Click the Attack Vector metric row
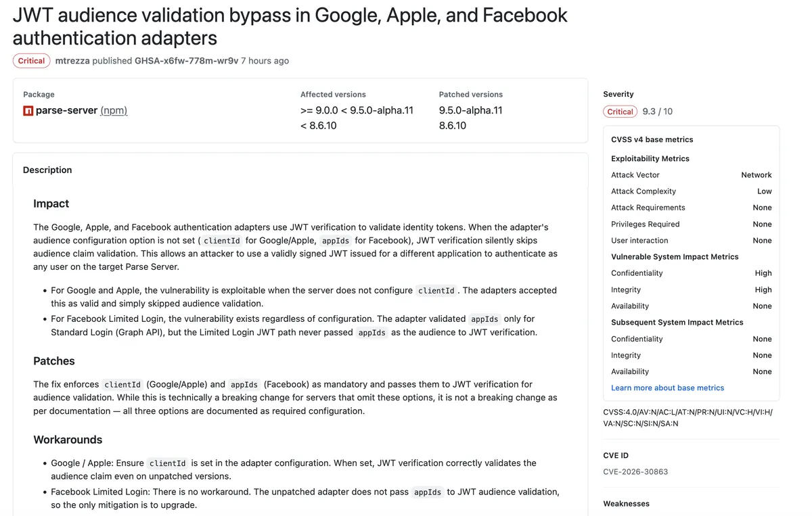Viewport: 812px width, 516px height. click(x=691, y=175)
